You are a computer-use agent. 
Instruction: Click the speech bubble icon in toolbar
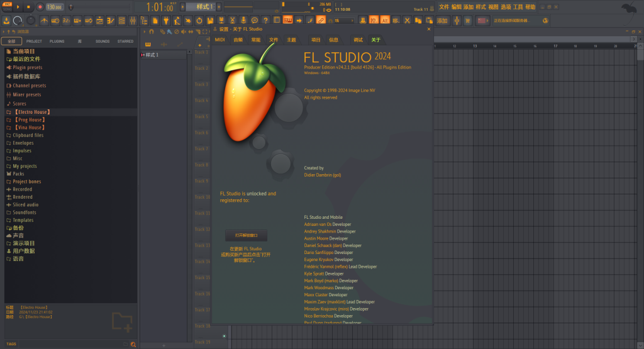[x=255, y=21]
